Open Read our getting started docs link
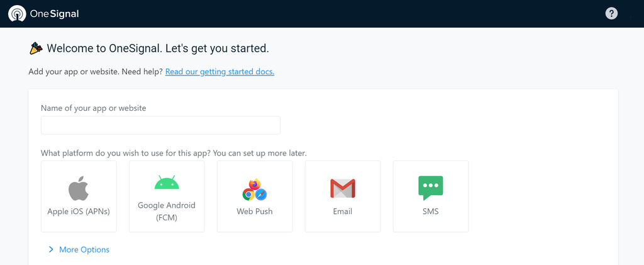Viewport: 644px width, 265px height. [219, 72]
